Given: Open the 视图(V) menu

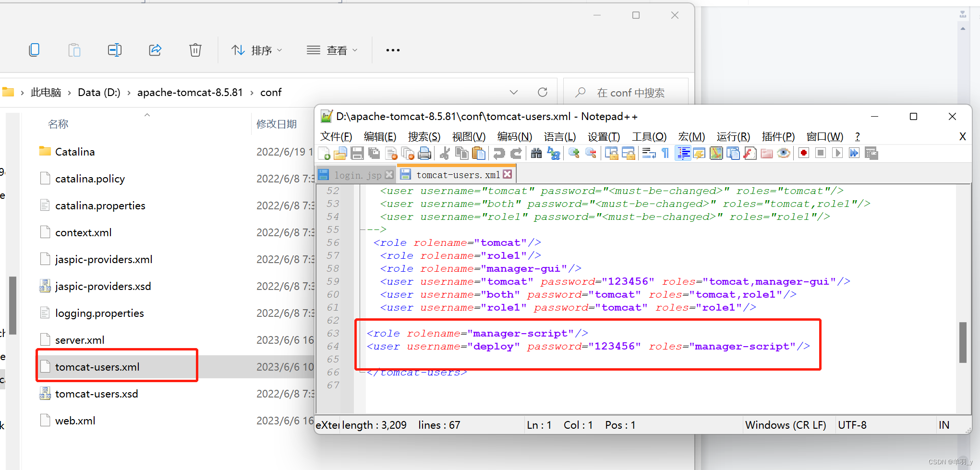Looking at the screenshot, I should [469, 137].
